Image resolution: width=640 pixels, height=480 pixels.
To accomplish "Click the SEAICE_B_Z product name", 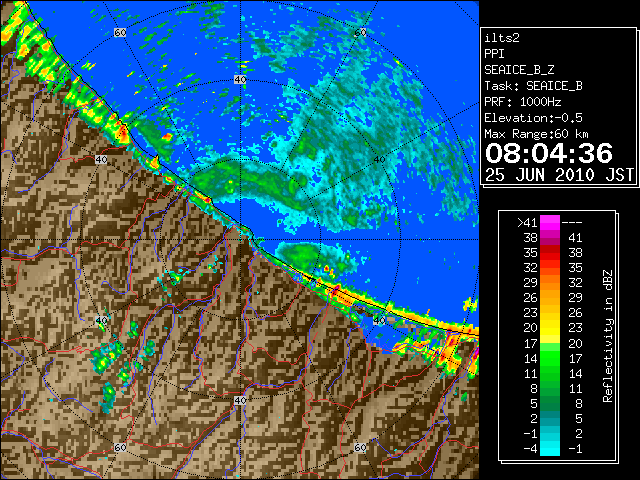I will (519, 70).
